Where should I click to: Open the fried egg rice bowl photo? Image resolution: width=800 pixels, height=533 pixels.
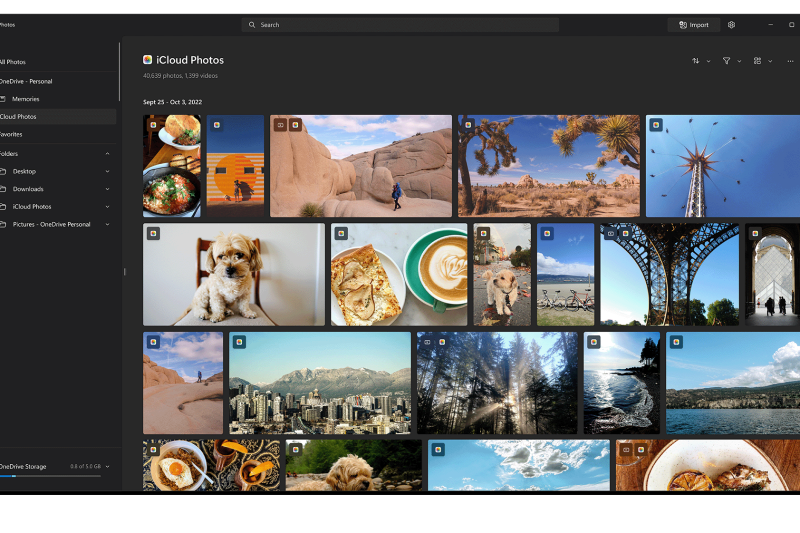click(211, 465)
